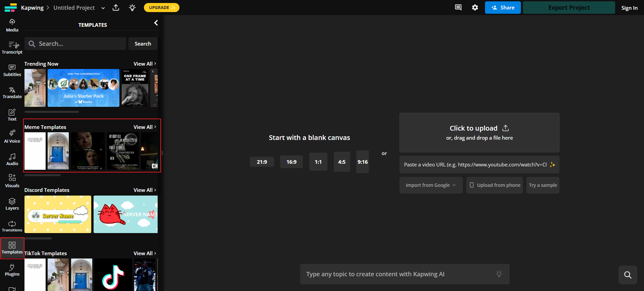The image size is (644, 291).
Task: Click Discord Templates horizontal scrollbar
Action: [x=38, y=238]
